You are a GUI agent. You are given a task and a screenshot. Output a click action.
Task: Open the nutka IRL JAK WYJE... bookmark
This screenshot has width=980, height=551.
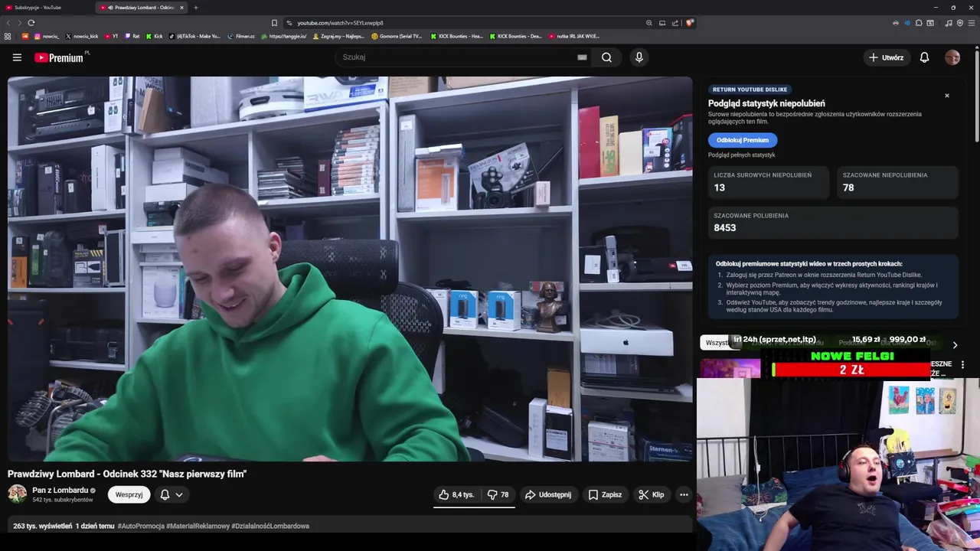pos(574,36)
